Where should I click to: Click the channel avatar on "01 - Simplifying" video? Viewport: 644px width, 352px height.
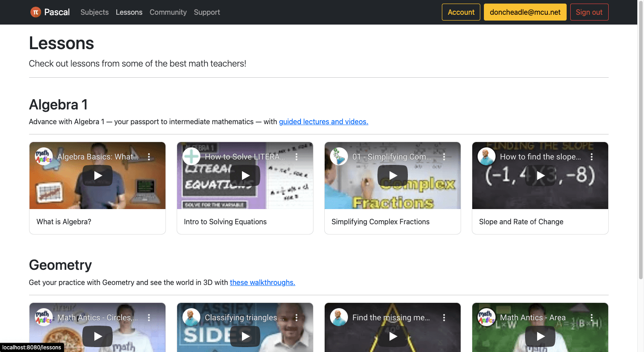[339, 156]
